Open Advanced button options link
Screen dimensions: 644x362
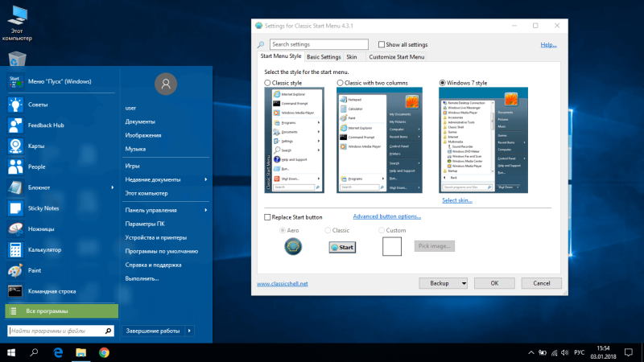coord(387,216)
